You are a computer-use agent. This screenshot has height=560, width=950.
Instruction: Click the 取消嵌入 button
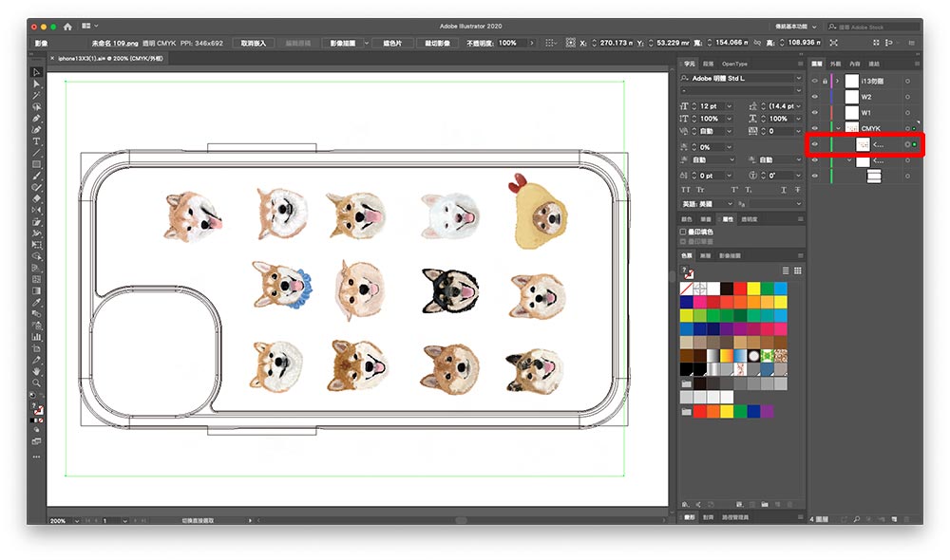[254, 43]
